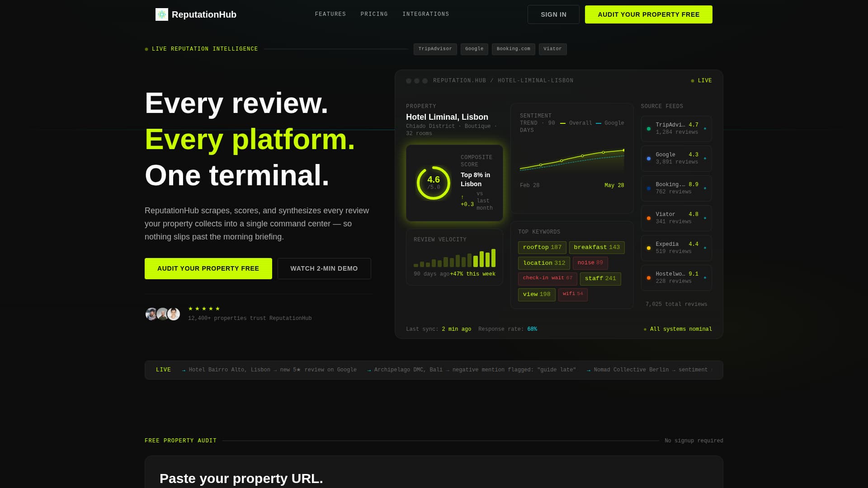Click the Hotel Liminal, Lisbon property title
This screenshot has height=488, width=868.
447,117
